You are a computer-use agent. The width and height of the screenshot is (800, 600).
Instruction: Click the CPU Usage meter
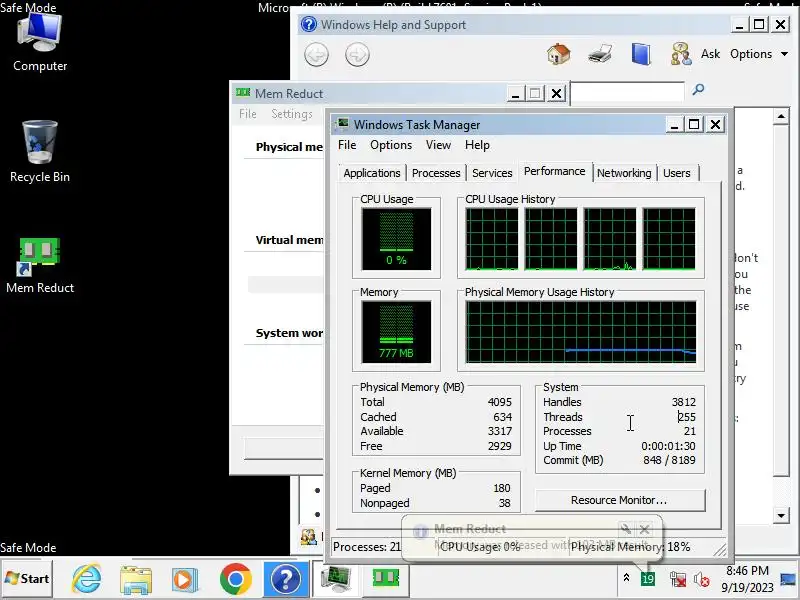(x=396, y=239)
